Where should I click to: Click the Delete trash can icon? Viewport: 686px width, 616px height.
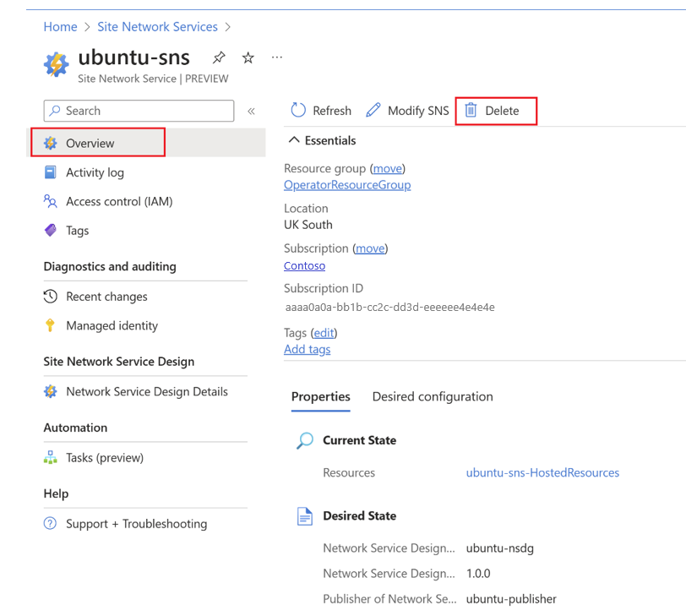(471, 111)
